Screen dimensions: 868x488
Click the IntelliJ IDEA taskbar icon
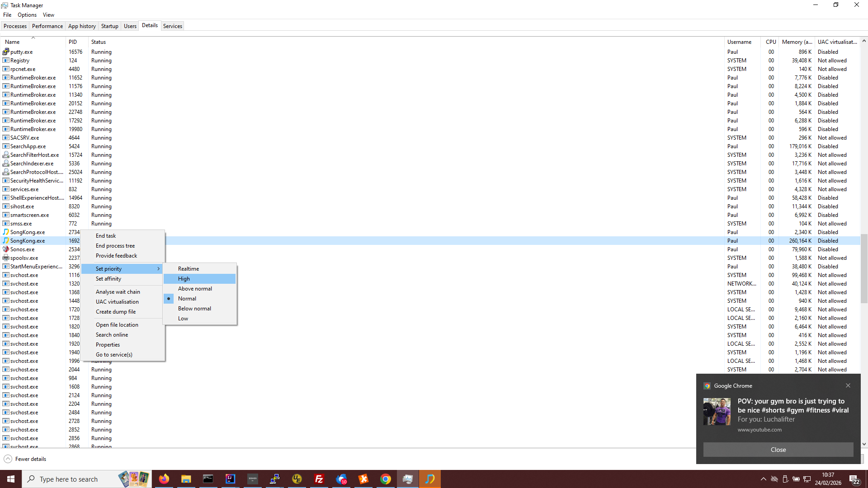point(230,479)
